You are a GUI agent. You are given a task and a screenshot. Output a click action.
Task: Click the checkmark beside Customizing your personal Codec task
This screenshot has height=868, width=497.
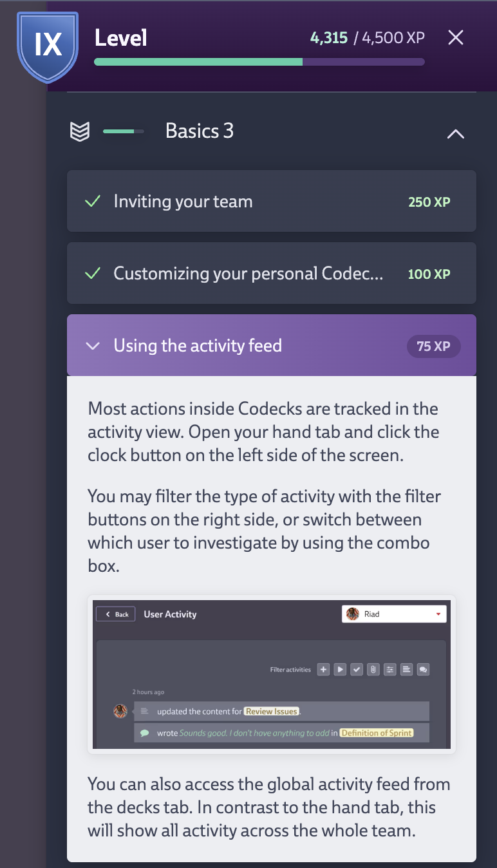92,273
